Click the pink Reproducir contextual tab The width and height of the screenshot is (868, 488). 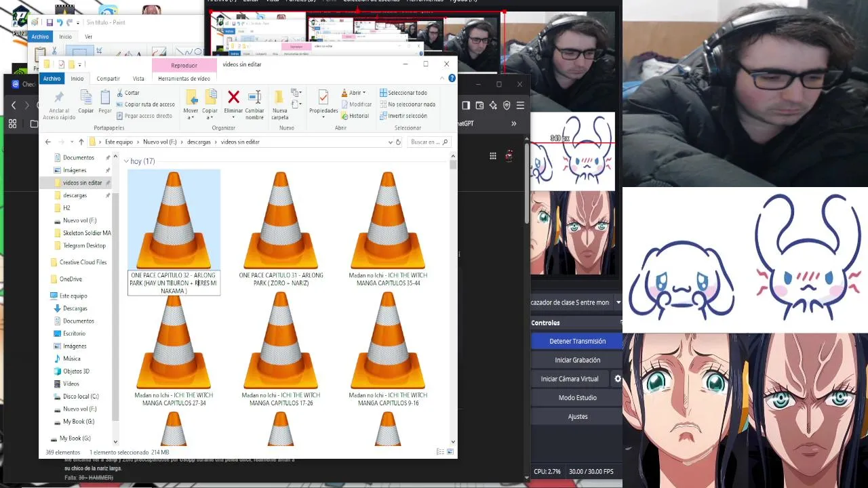(184, 65)
